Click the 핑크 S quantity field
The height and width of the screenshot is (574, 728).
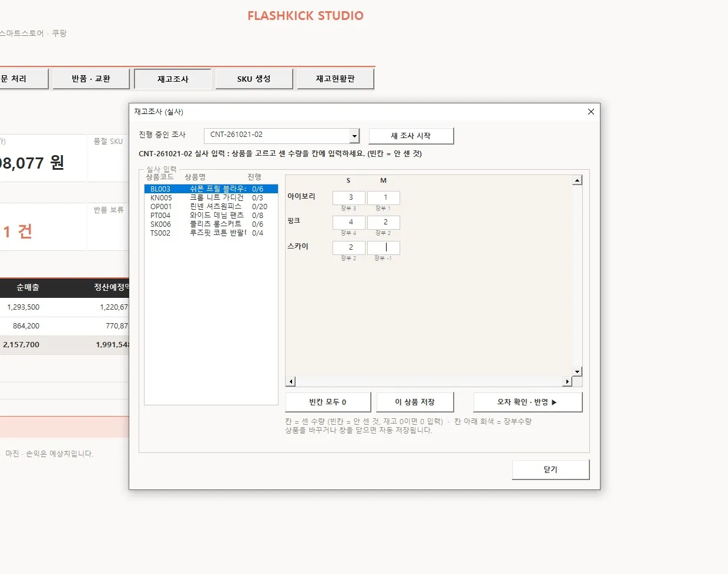(x=349, y=222)
